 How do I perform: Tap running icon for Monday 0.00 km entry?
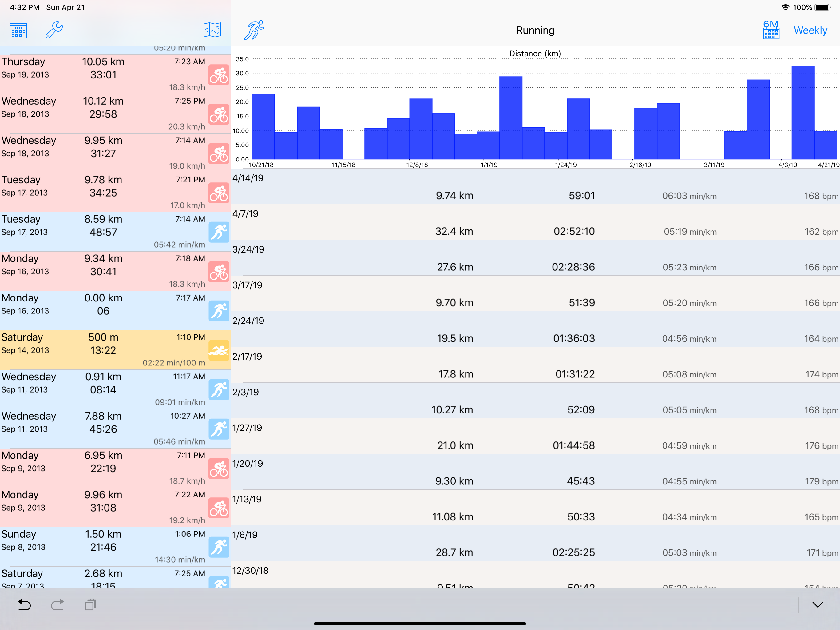219,311
